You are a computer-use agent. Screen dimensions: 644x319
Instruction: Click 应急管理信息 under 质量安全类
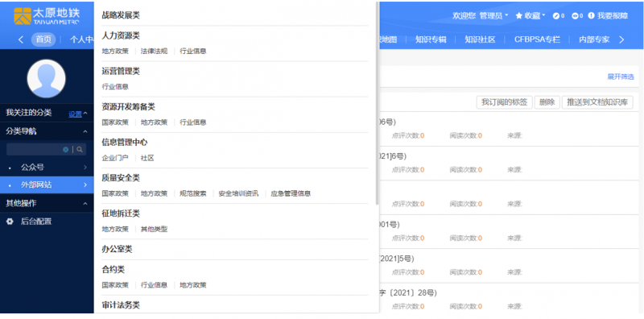tap(291, 193)
